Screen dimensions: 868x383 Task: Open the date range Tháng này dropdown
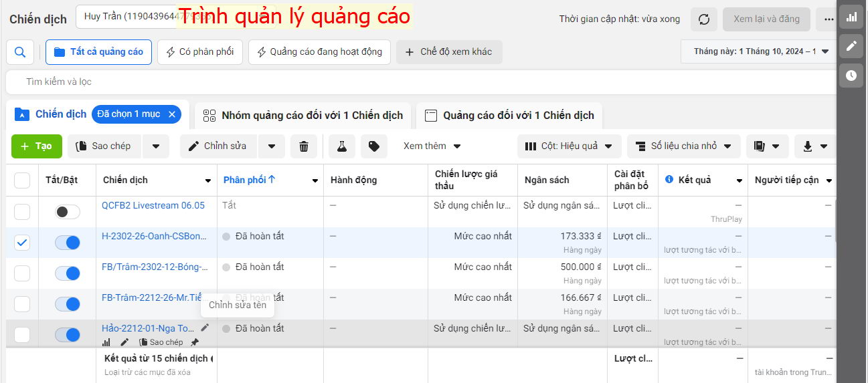[x=760, y=51]
